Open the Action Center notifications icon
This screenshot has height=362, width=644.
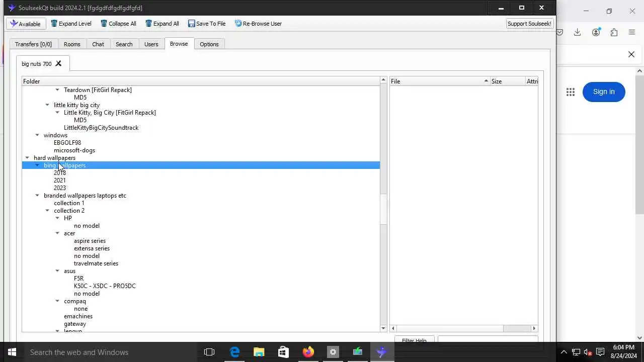601,352
